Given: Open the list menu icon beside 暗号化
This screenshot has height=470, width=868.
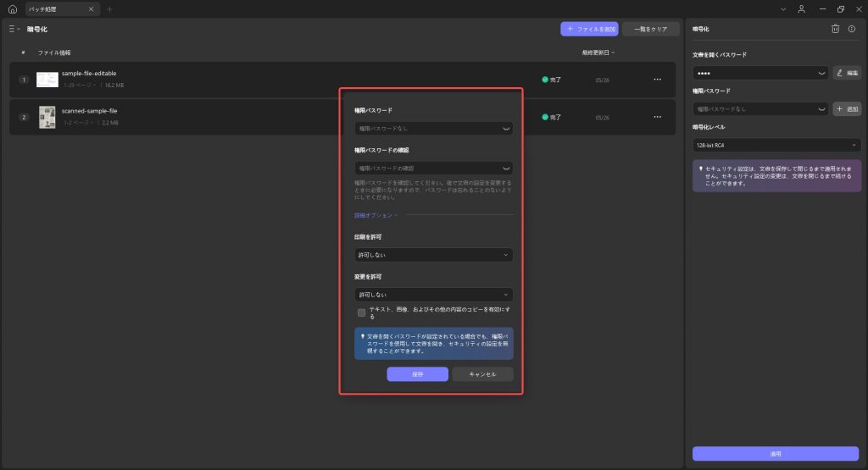Looking at the screenshot, I should click(14, 29).
